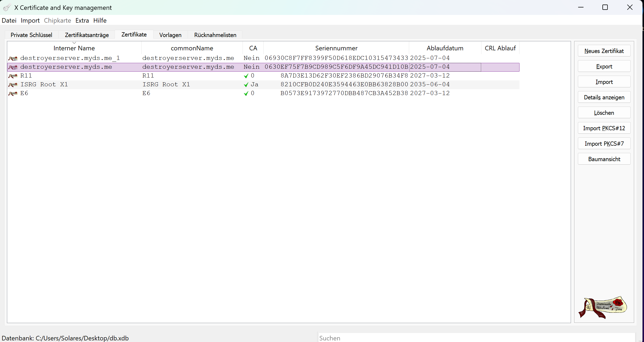Open the Extra menu
Screen dimensions: 644x342
click(82, 21)
